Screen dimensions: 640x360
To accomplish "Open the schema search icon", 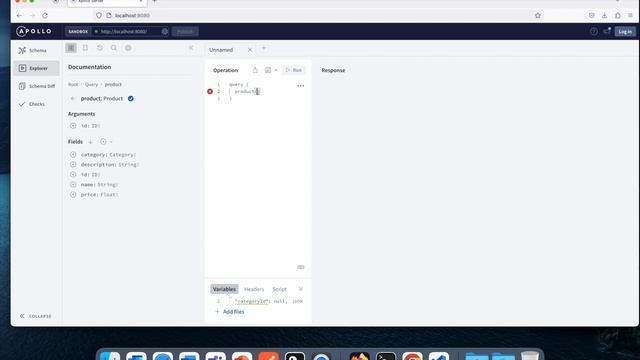I will coord(114,48).
